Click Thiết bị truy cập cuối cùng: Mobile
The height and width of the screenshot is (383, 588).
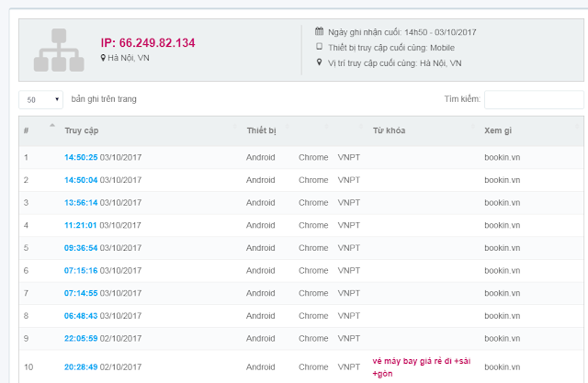click(x=391, y=48)
